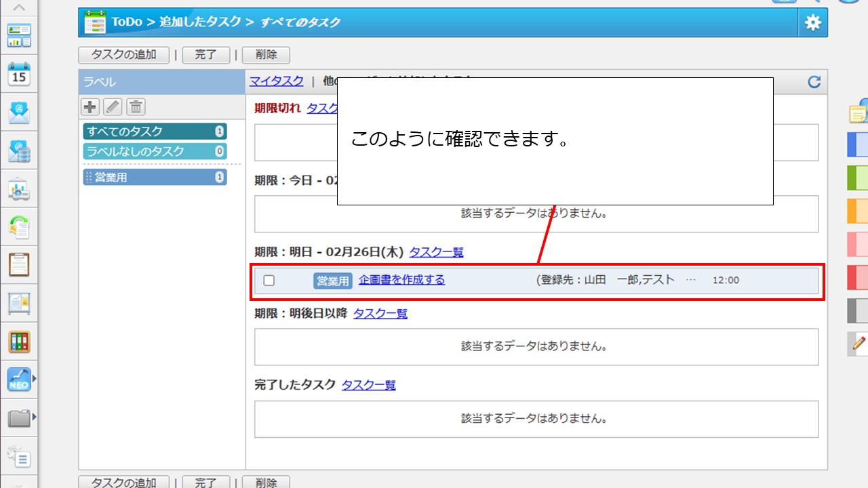Refresh the task list with reload icon
This screenshot has height=488, width=868.
[814, 82]
